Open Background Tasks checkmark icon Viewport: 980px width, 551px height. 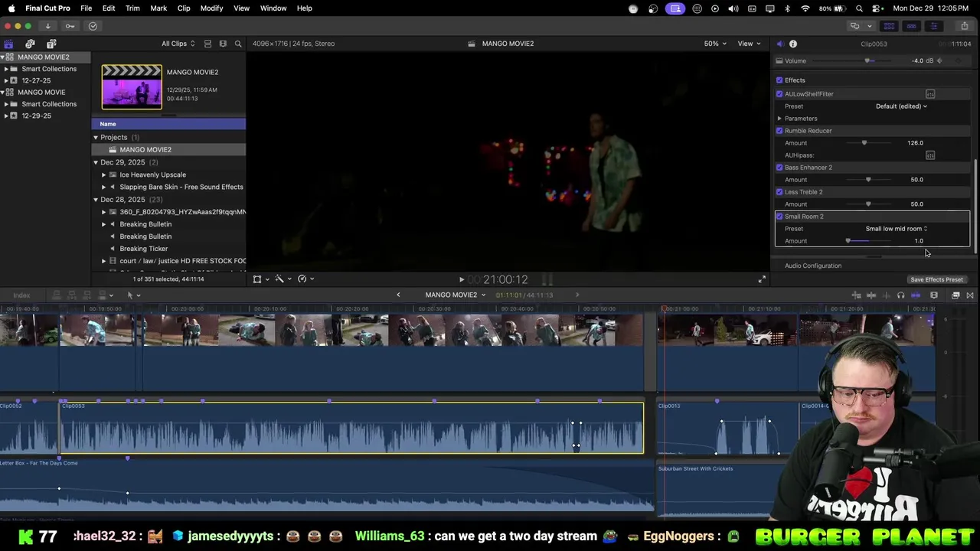[x=93, y=26]
